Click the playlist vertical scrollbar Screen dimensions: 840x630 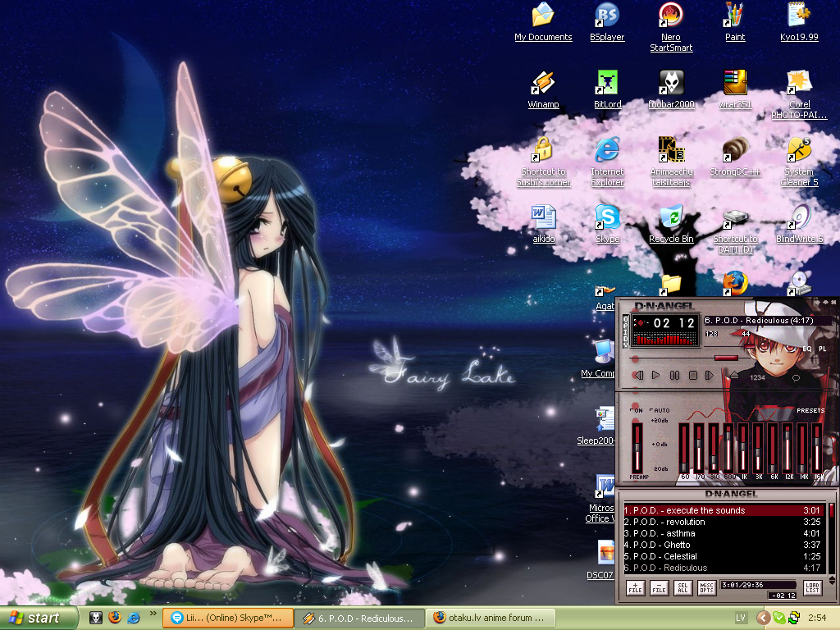(x=832, y=538)
